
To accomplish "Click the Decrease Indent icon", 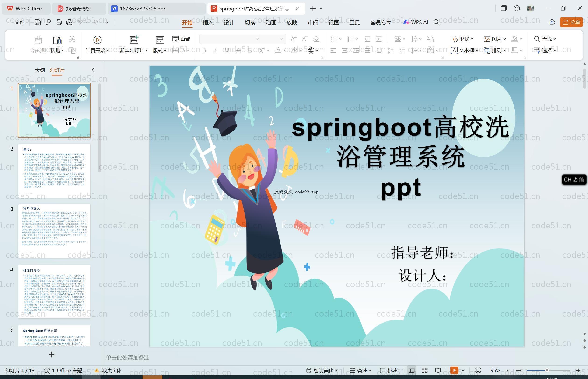I will point(367,39).
